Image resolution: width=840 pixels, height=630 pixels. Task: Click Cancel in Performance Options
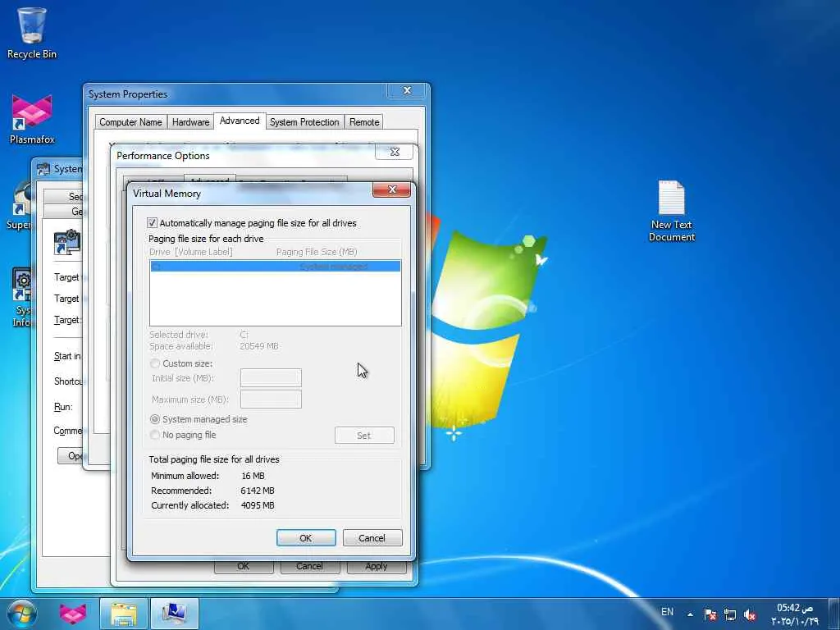[x=310, y=567]
